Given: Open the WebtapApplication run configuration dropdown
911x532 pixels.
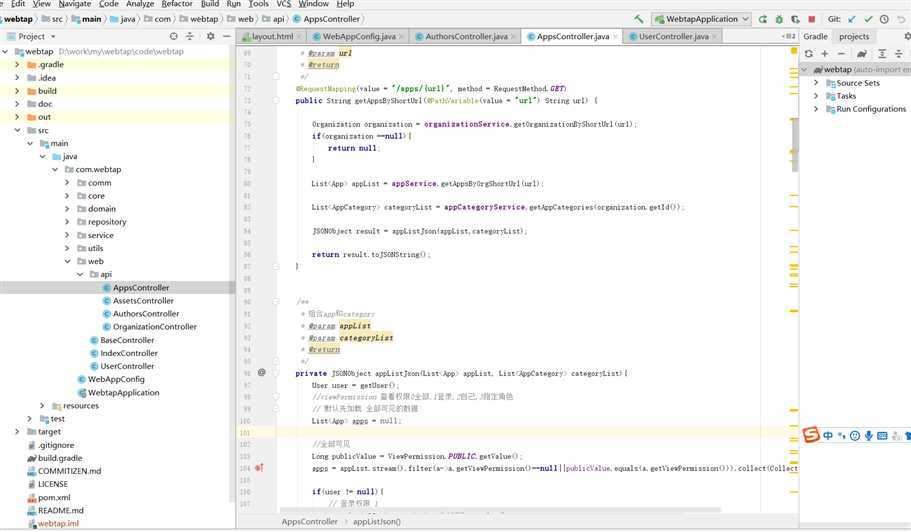Looking at the screenshot, I should 701,19.
